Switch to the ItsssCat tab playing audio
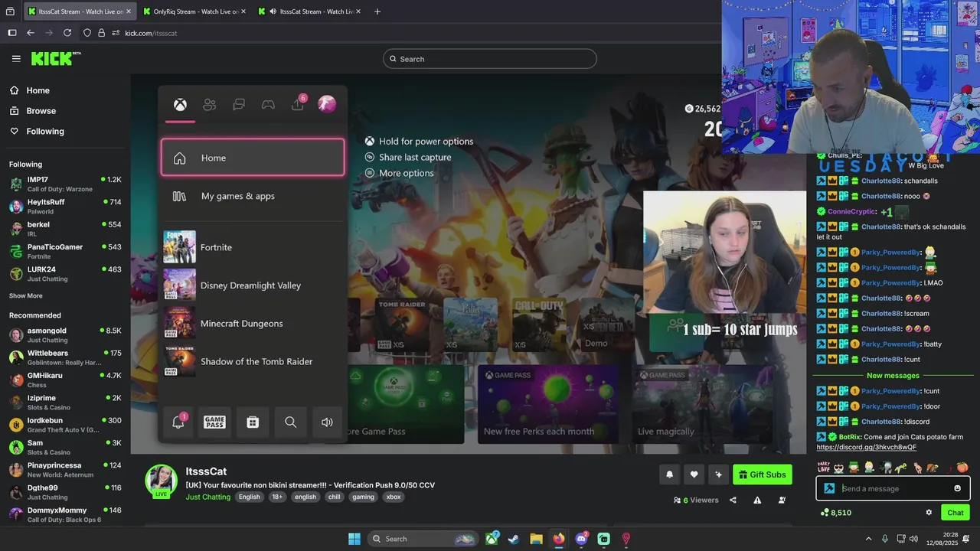This screenshot has width=980, height=551. [x=310, y=11]
